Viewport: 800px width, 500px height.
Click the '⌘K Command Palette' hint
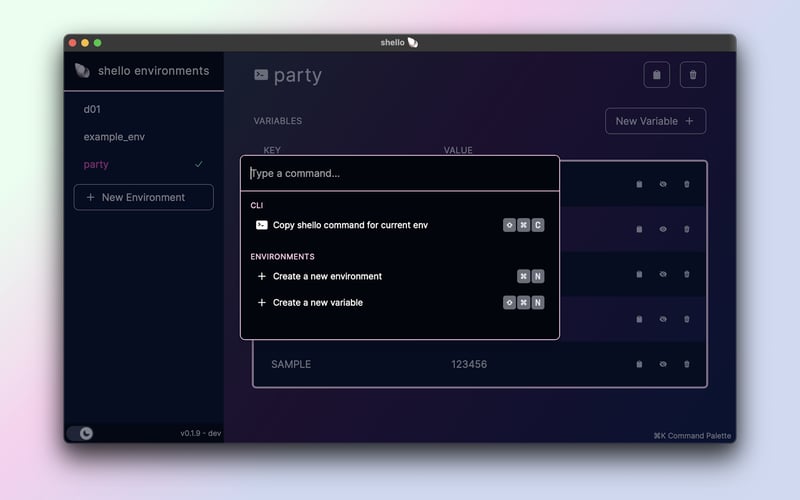pos(692,436)
